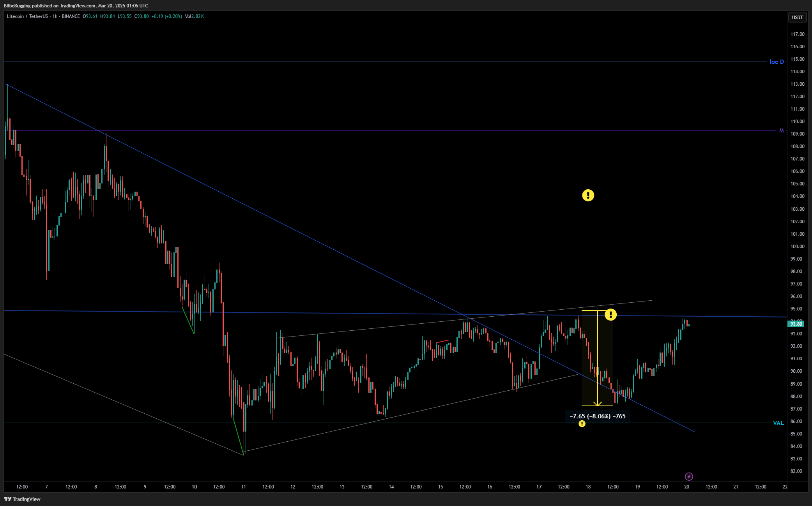Click the low value L93.55
Viewport: 812px width, 506px height.
[x=125, y=16]
